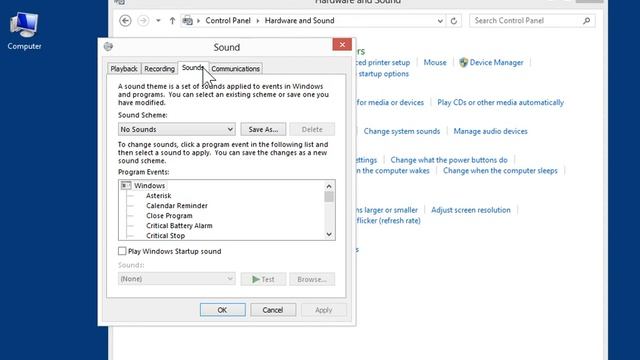Go back in Control Panel window
This screenshot has height=360, width=640.
(125, 20)
